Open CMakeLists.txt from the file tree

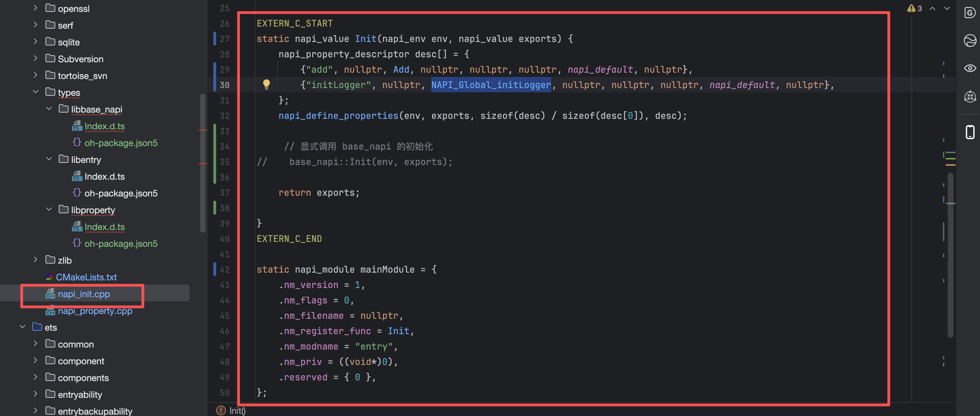click(86, 277)
